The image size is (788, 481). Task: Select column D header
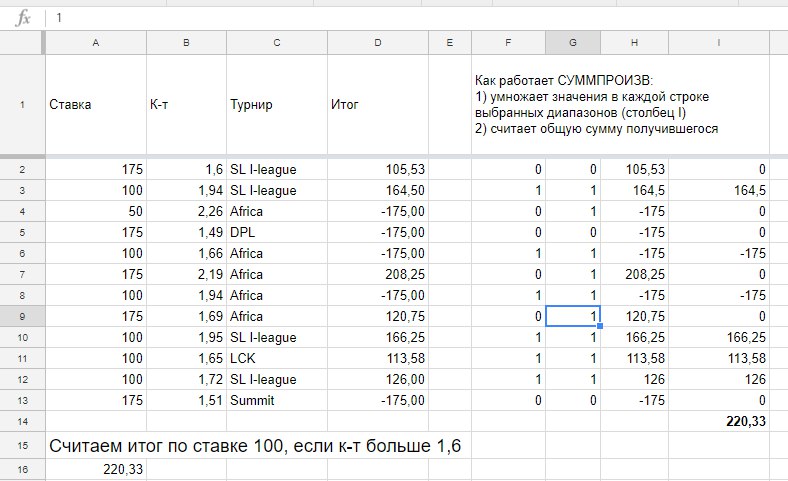(378, 43)
